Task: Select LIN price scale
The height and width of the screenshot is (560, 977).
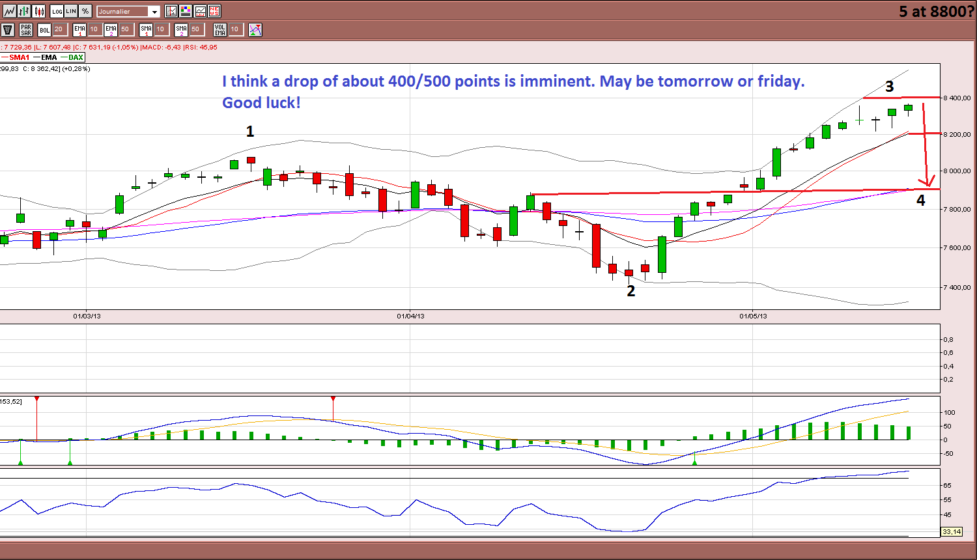Action: [71, 11]
